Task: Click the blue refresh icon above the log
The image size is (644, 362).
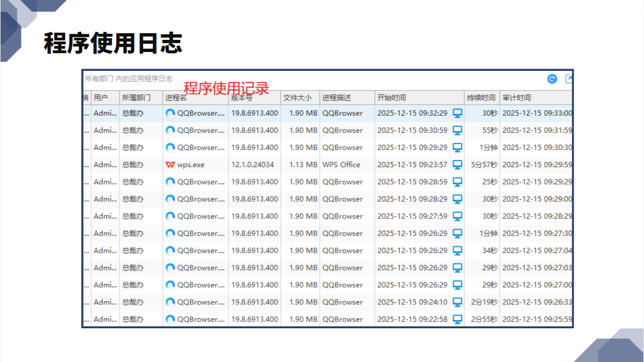Action: tap(552, 79)
